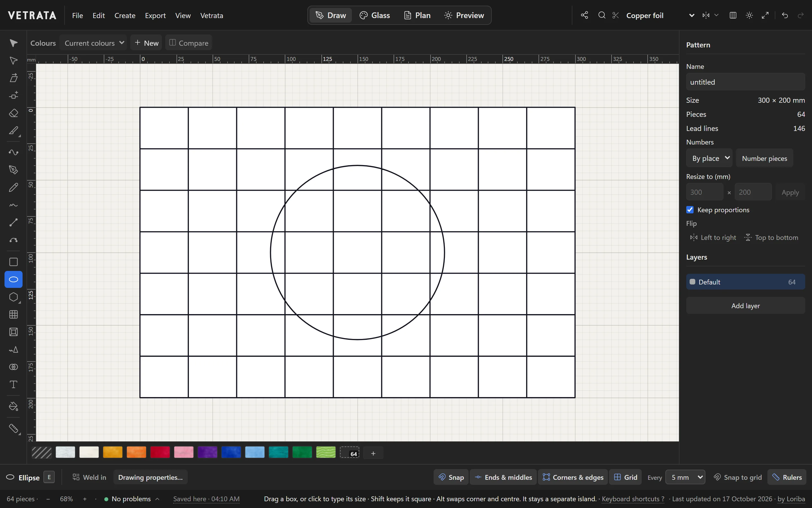Select the smooth curve tool
The image size is (812, 508).
coord(14,152)
